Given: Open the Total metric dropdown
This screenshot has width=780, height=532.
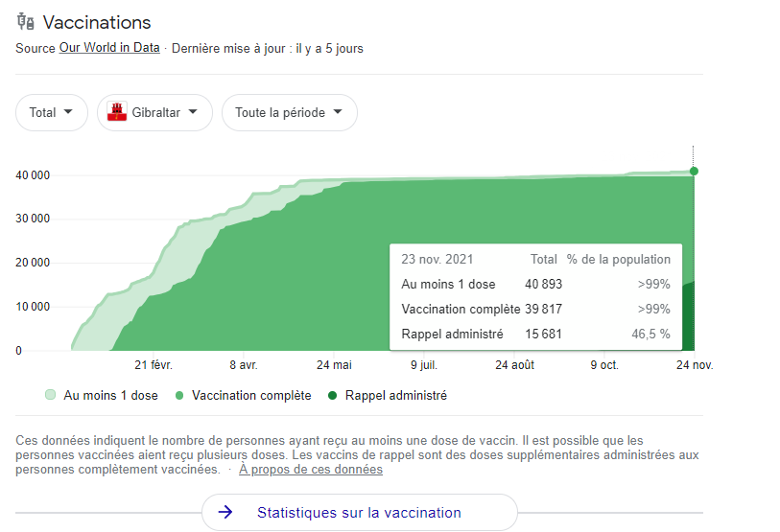Looking at the screenshot, I should click(52, 113).
